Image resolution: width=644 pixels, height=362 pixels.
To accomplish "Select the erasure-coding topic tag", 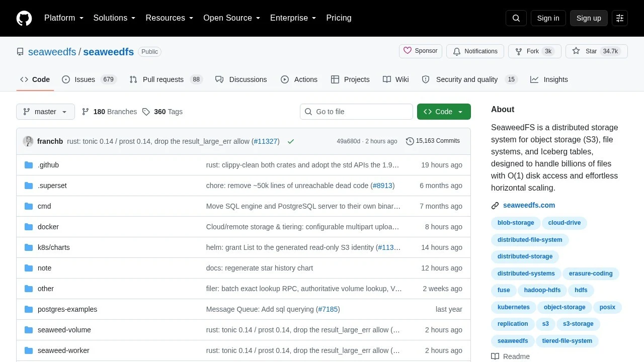I will point(591,274).
